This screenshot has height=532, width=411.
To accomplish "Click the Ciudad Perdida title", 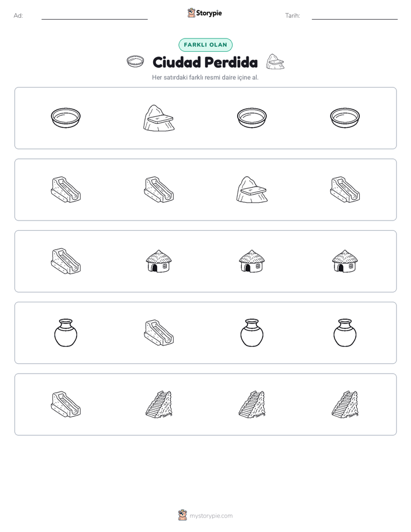I will 205,62.
